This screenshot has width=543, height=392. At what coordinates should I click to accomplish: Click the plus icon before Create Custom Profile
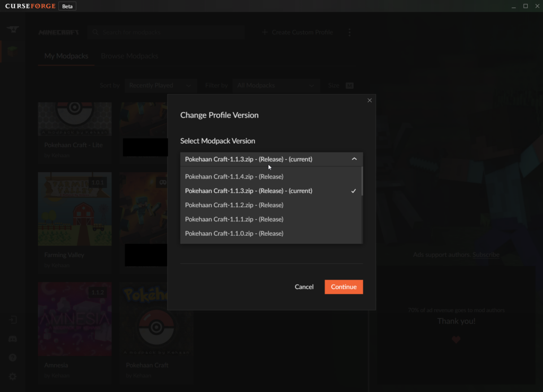(265, 32)
